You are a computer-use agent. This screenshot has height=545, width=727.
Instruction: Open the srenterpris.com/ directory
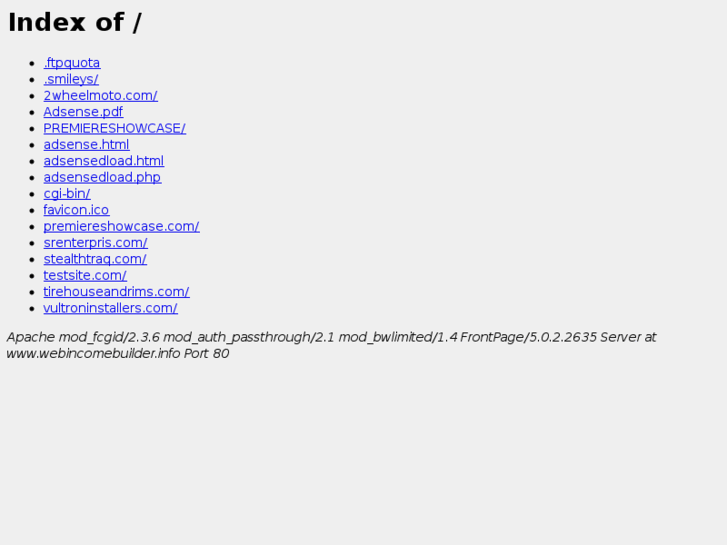pyautogui.click(x=96, y=243)
